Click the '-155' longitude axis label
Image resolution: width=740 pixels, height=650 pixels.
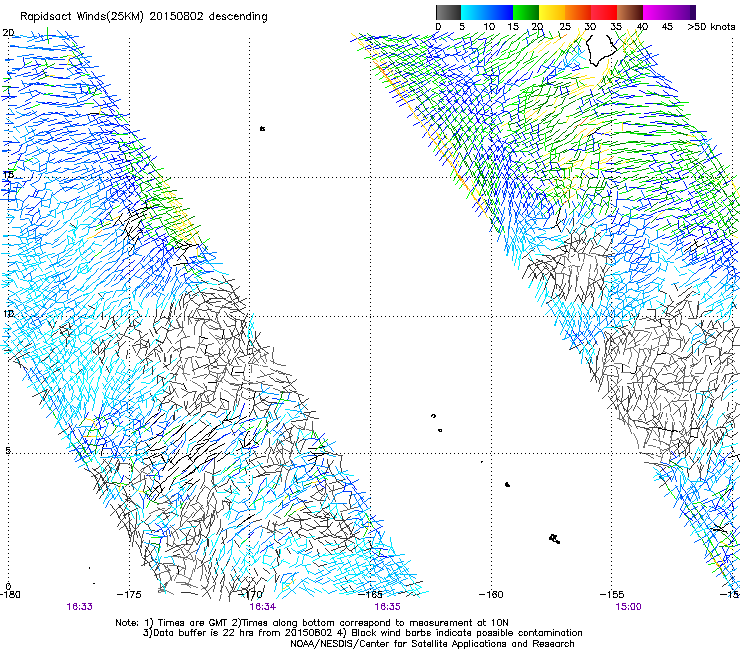coord(612,594)
